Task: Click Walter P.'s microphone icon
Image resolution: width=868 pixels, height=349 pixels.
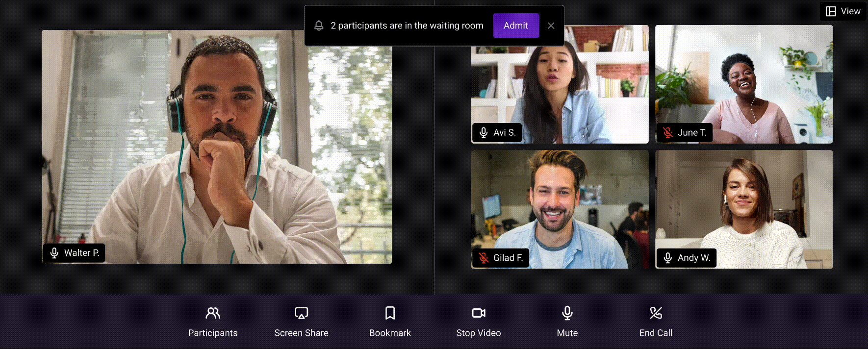Action: 54,253
